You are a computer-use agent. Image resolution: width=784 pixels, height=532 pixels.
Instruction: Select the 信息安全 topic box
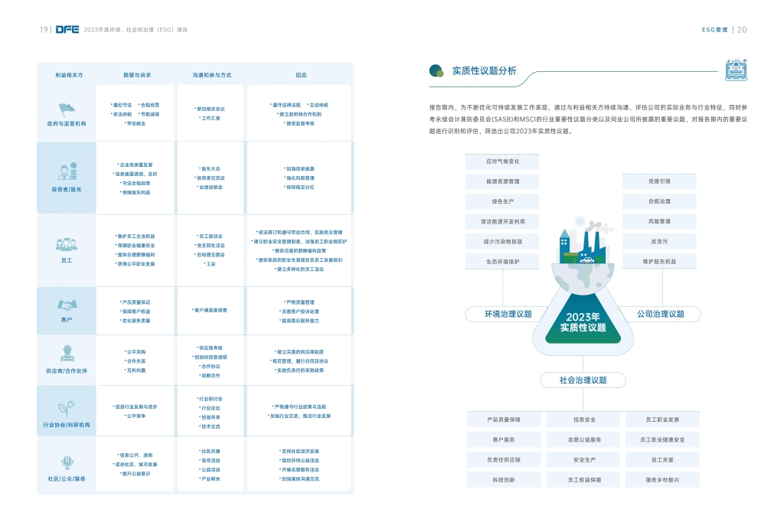tap(584, 420)
